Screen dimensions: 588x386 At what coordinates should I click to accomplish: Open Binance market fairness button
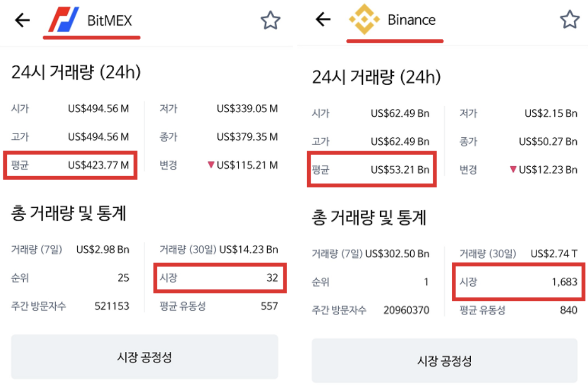pos(444,361)
